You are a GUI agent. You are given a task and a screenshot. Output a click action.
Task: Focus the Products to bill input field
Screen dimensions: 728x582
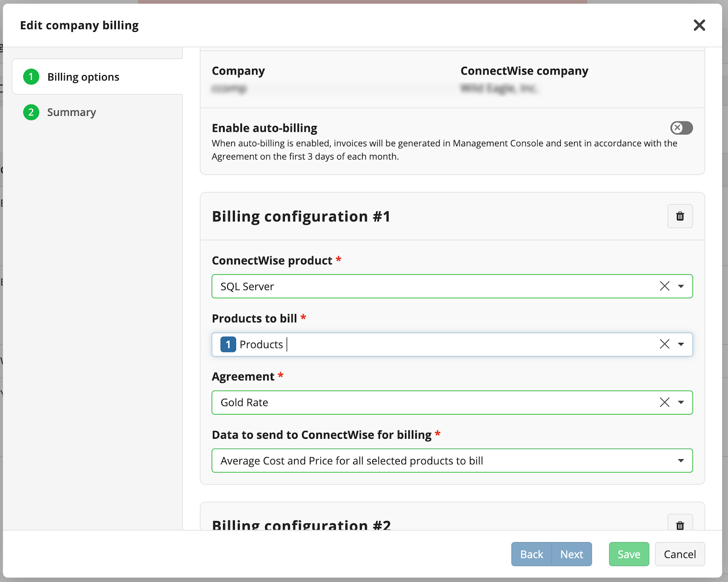tap(452, 344)
